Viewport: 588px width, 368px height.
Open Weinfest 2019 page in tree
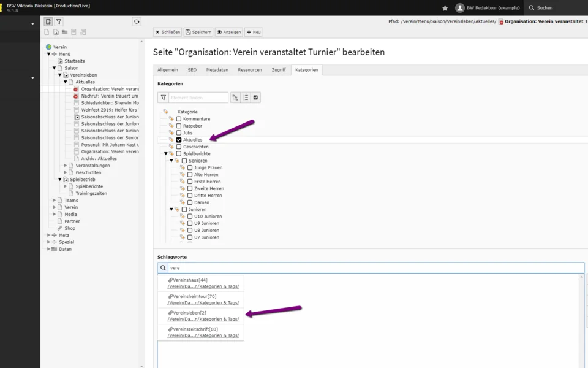pos(109,110)
